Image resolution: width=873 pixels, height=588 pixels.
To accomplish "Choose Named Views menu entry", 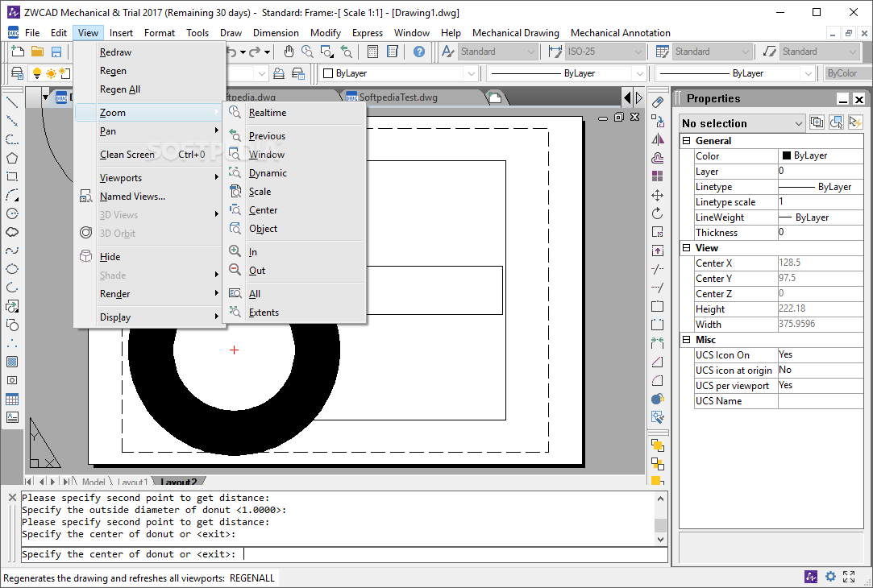I will 150,196.
